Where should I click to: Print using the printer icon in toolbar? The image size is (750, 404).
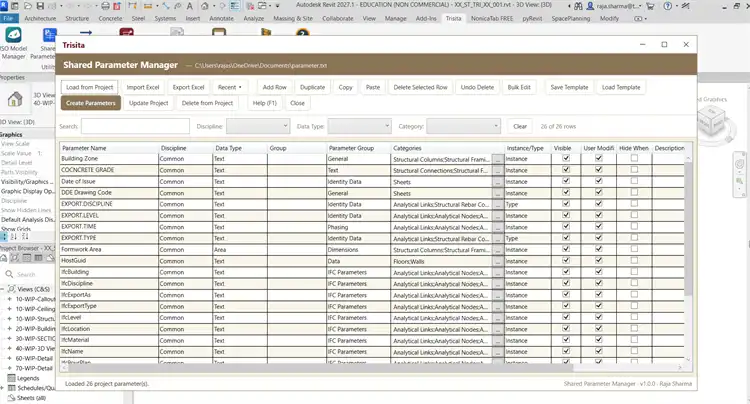pyautogui.click(x=105, y=6)
